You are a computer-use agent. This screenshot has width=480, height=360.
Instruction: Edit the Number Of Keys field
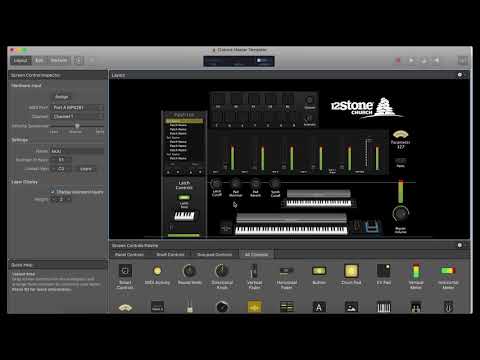tap(61, 160)
